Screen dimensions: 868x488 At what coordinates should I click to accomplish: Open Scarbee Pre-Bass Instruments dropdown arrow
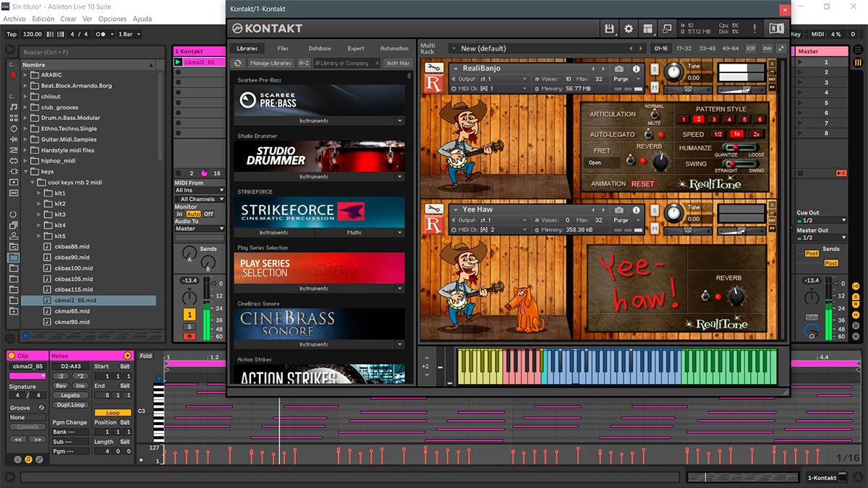click(x=399, y=121)
